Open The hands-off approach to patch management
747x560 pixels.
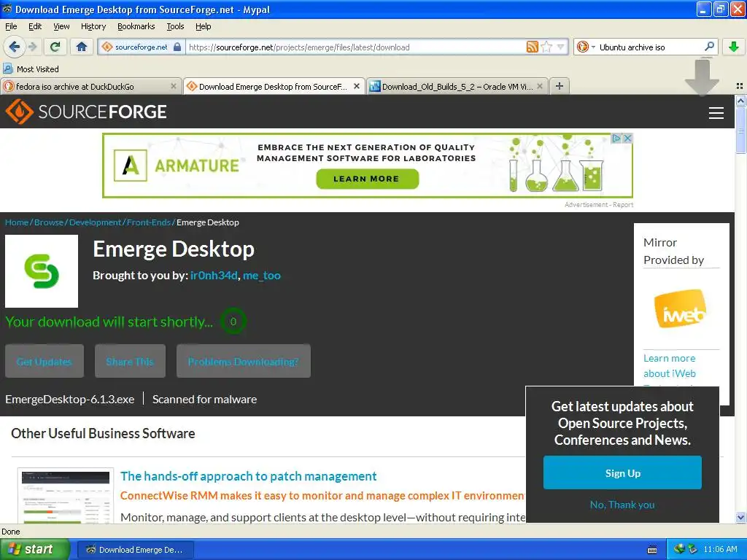[x=248, y=476]
